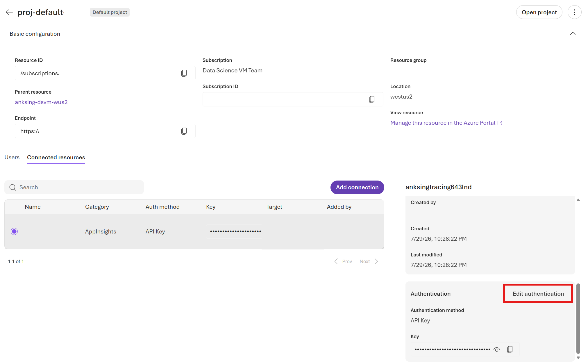Click the details panel scrollbar down arrow
This screenshot has height=364, width=588.
click(578, 358)
